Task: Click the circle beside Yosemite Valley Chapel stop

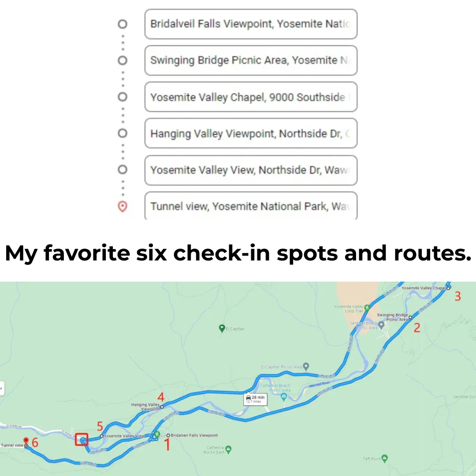Action: pyautogui.click(x=122, y=97)
